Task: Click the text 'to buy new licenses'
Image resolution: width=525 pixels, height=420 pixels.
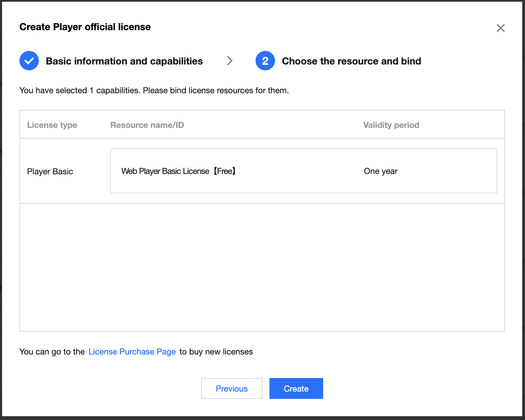Action: tap(216, 352)
